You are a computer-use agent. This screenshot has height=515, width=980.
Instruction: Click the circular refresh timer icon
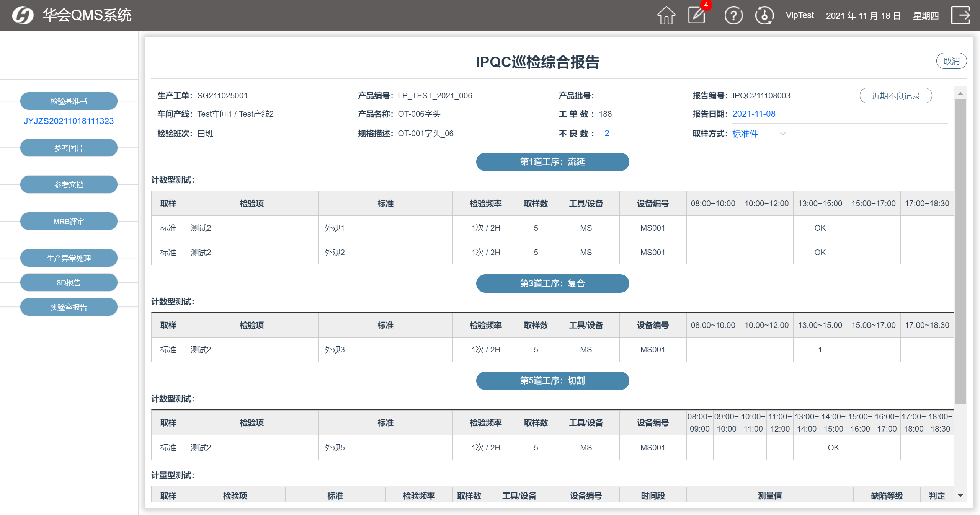click(x=764, y=16)
